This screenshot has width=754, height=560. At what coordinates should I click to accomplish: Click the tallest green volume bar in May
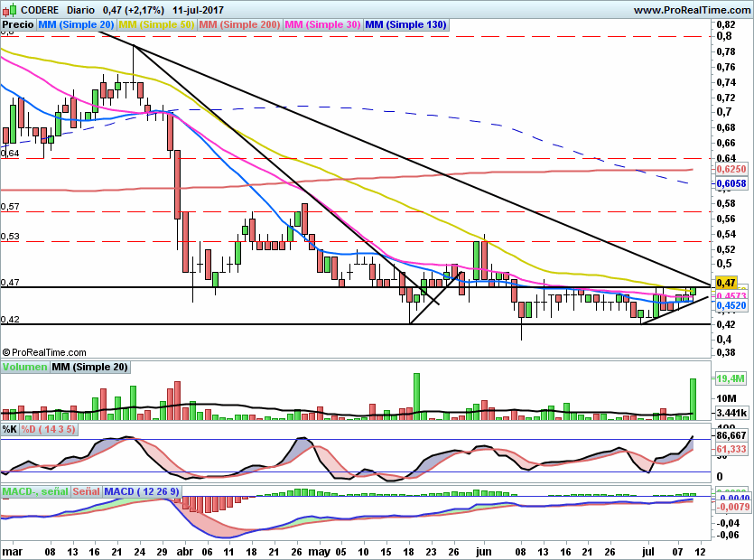coord(416,397)
